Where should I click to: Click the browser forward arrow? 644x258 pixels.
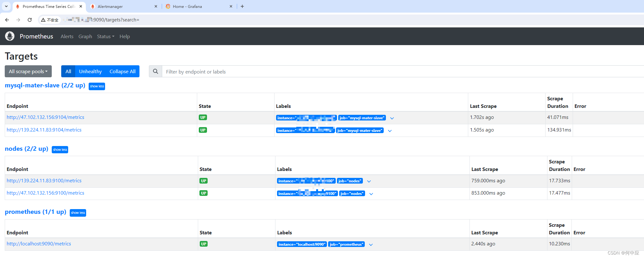pos(18,20)
